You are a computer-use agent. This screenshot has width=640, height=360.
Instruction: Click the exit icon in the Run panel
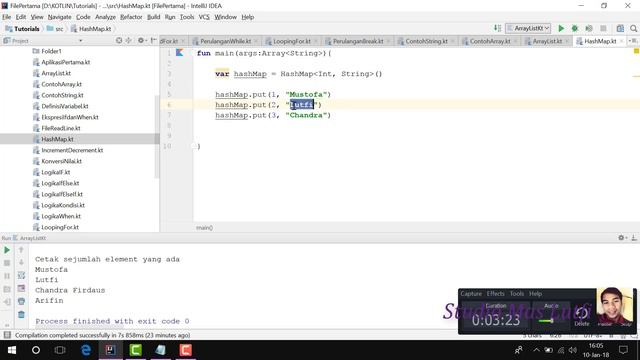[7, 302]
